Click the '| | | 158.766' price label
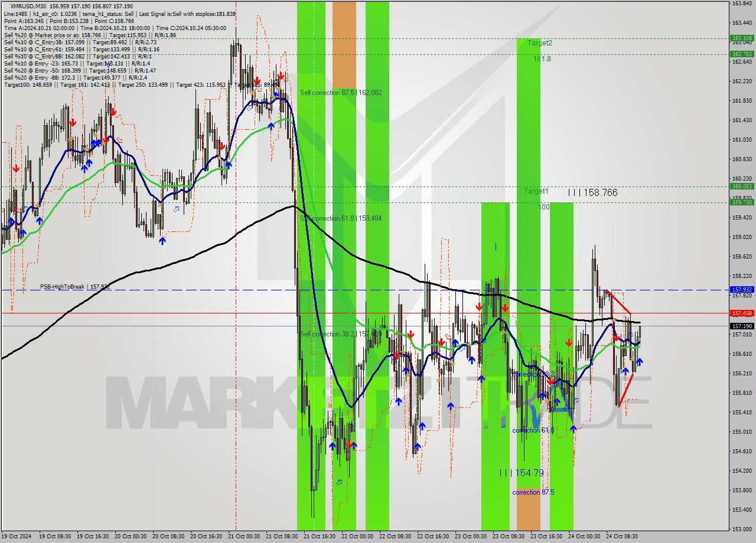Screen dimensions: 756x543 [x=593, y=192]
